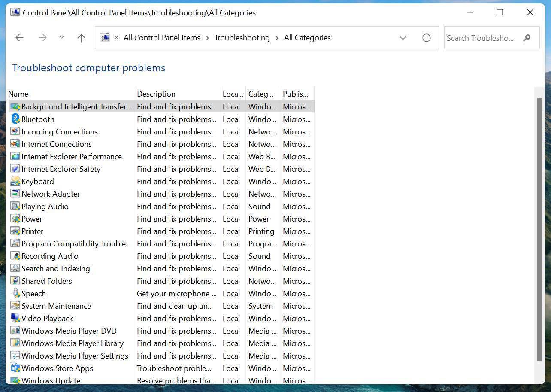Select the Printer troubleshooter icon
Viewport: 551px width, 392px height.
click(x=15, y=231)
